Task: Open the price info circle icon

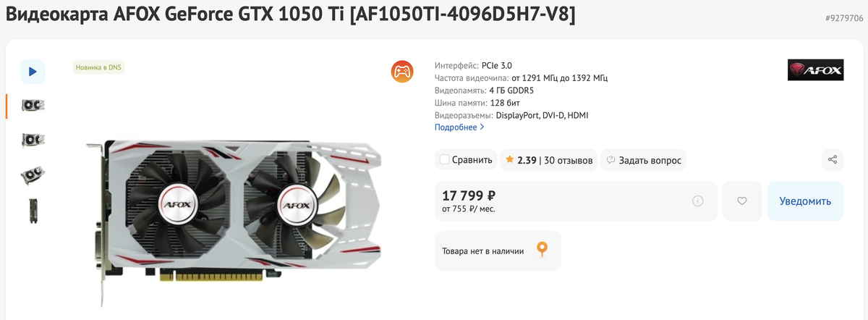Action: [x=697, y=201]
